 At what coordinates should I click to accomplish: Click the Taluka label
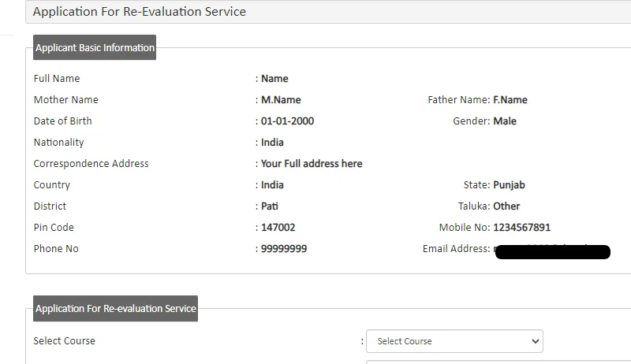(x=474, y=206)
